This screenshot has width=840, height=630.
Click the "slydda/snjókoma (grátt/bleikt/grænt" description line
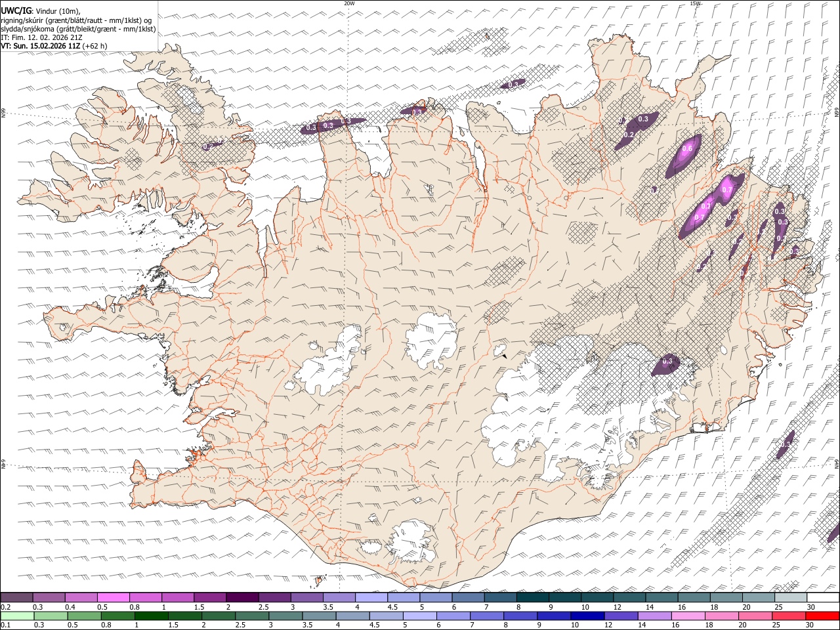pos(78,29)
